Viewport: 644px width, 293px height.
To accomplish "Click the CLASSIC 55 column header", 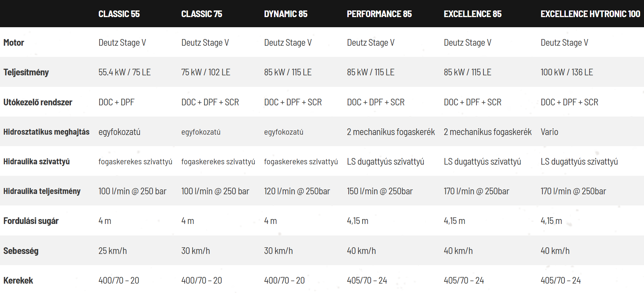I will click(119, 14).
